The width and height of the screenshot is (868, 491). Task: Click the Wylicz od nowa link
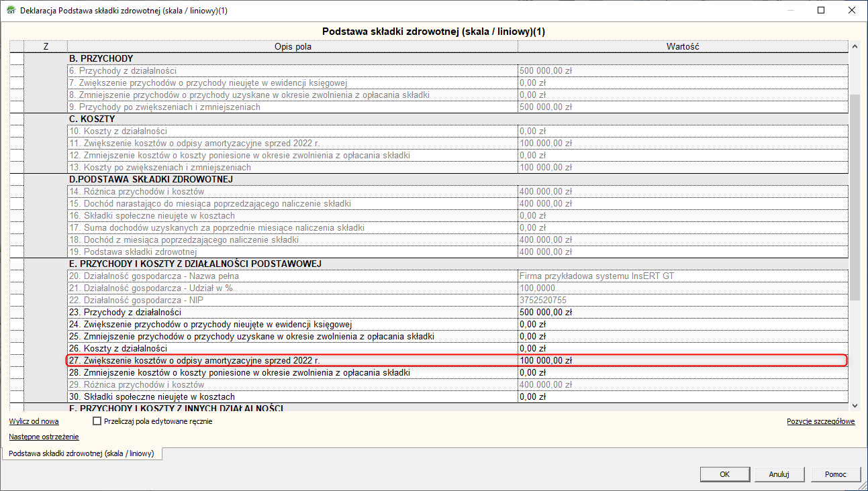(x=34, y=421)
